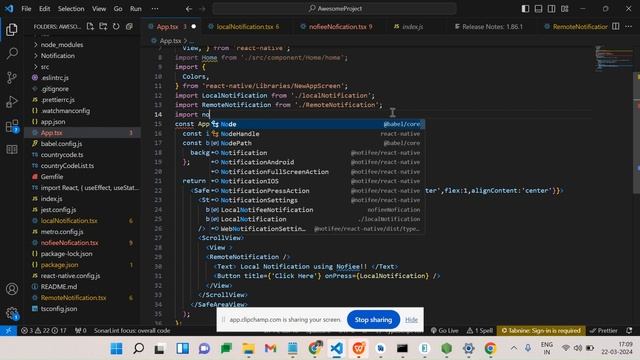This screenshot has height=360, width=640.
Task: Switch to RemoteNotification editor tab
Action: click(576, 27)
